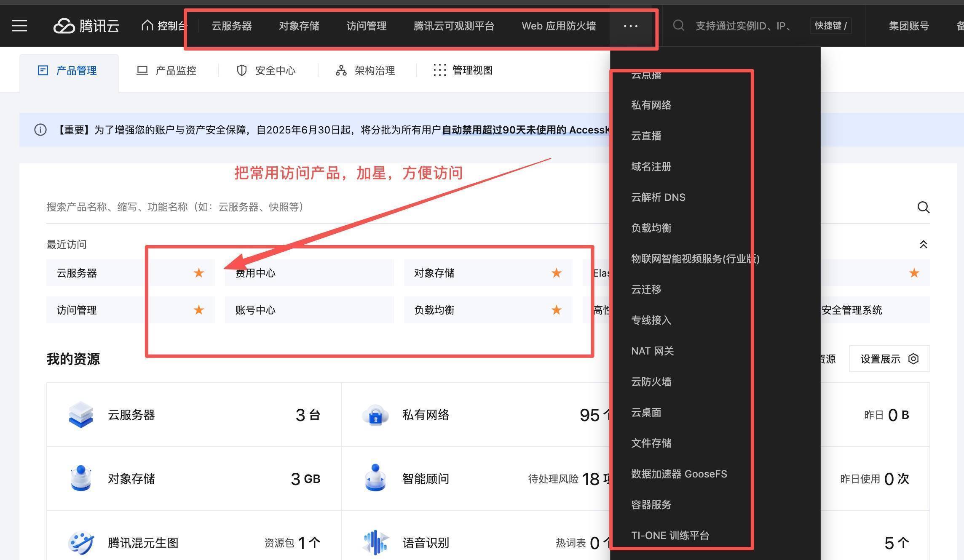This screenshot has width=964, height=560.
Task: Unstar 对象存储 in recent visits
Action: (556, 273)
